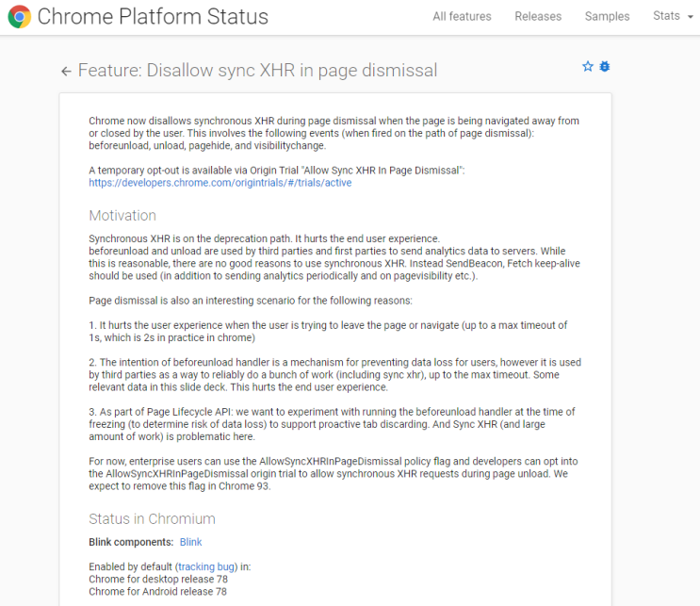Open the Samples menu item
Image resolution: width=700 pixels, height=606 pixels.
point(607,17)
